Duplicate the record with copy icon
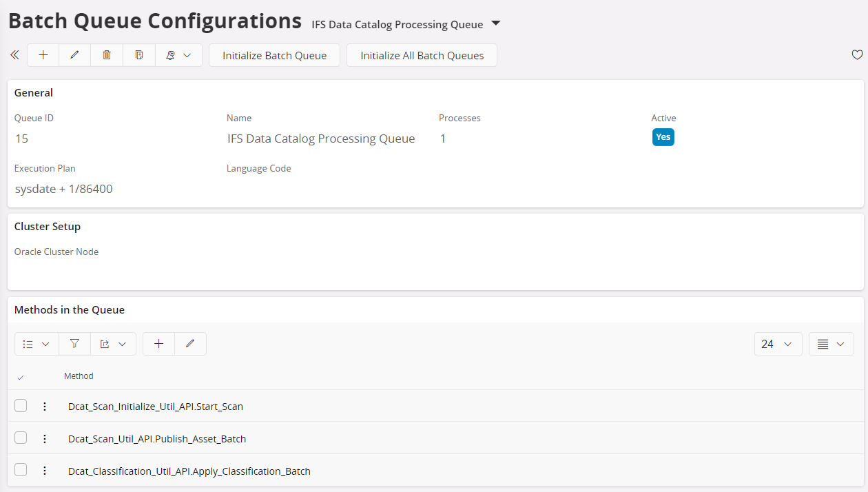Screen dimensions: 868x492 click(x=139, y=55)
